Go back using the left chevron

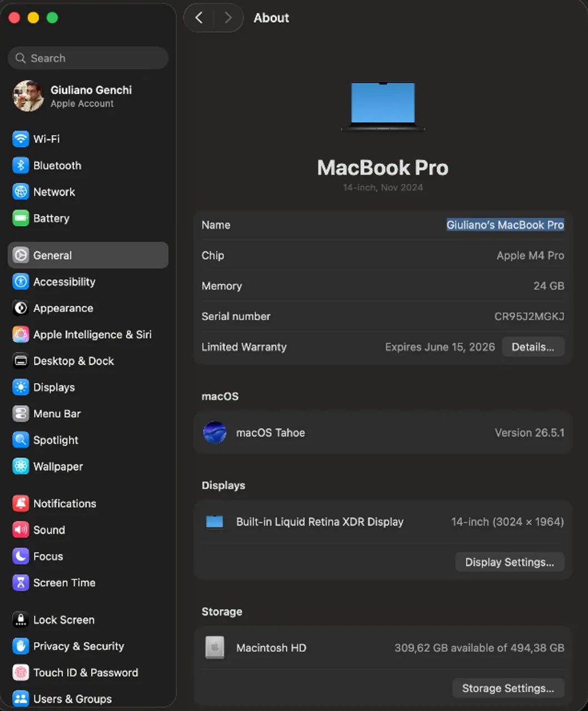click(x=199, y=18)
